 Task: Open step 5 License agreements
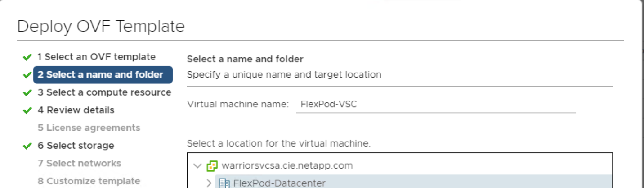tap(89, 128)
